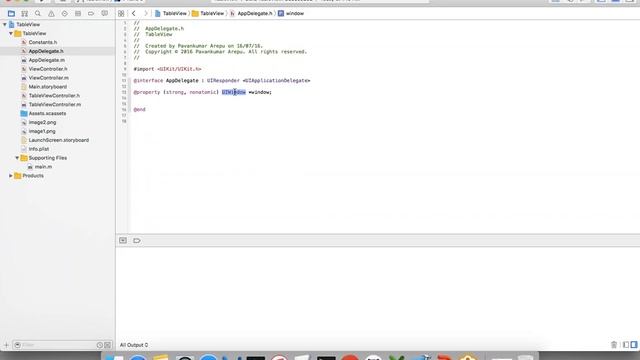The width and height of the screenshot is (640, 360).
Task: Select AppDelegate.h in navigator
Action: click(x=46, y=51)
